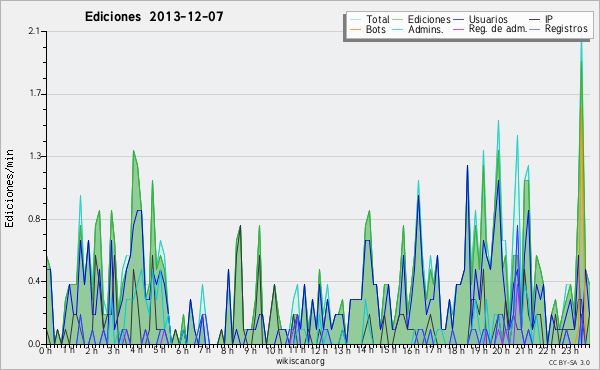
Task: Click the 'Ediciones 2013-12-07' chart title
Action: pos(154,17)
